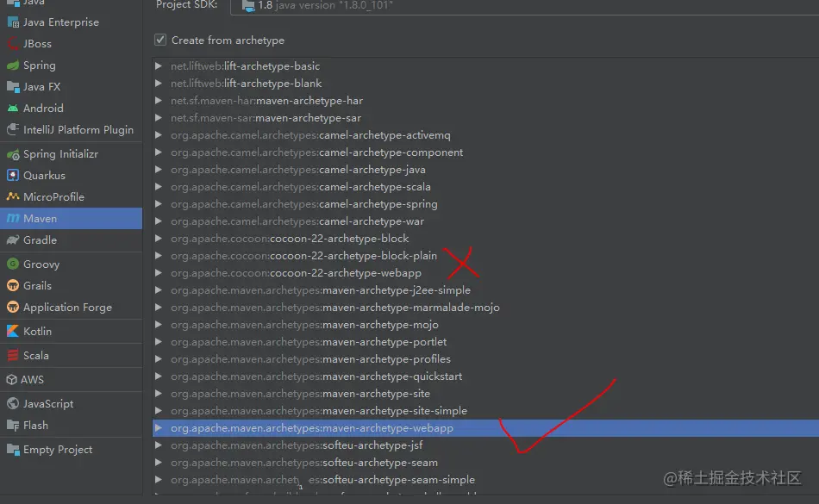Select camel-archetype-scala archetype

(300, 187)
